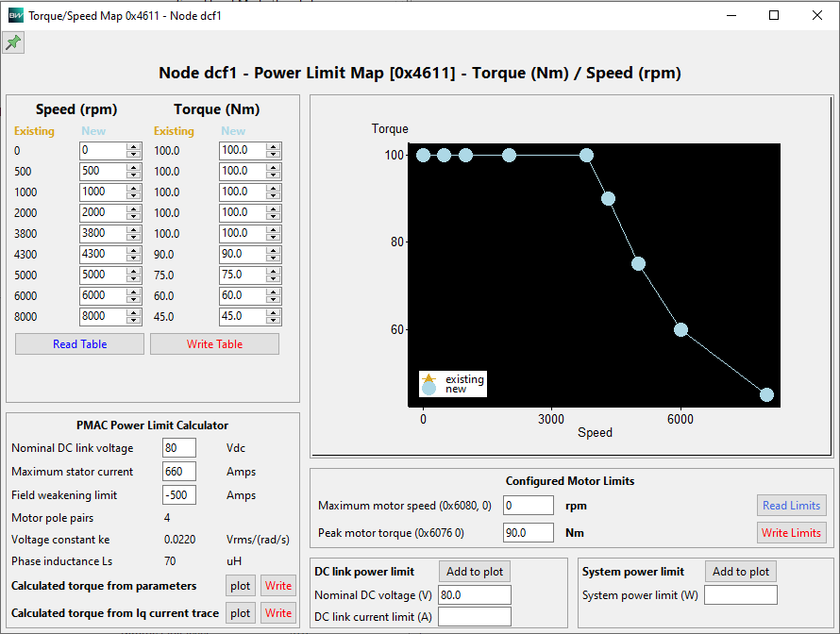The height and width of the screenshot is (634, 840).
Task: Increase New torque for the 3800 rpm row
Action: coord(273,229)
